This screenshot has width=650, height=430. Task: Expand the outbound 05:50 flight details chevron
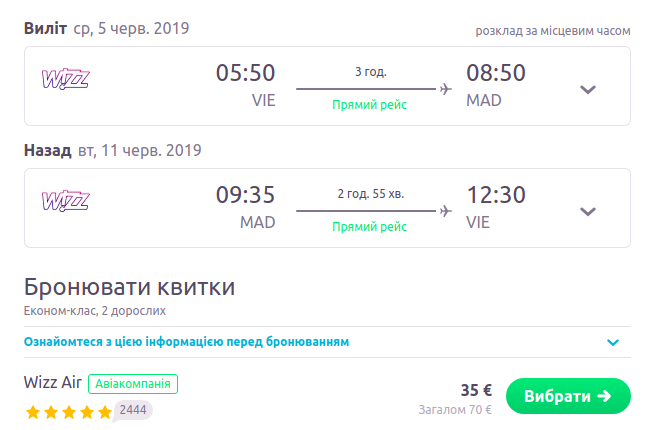pos(588,89)
